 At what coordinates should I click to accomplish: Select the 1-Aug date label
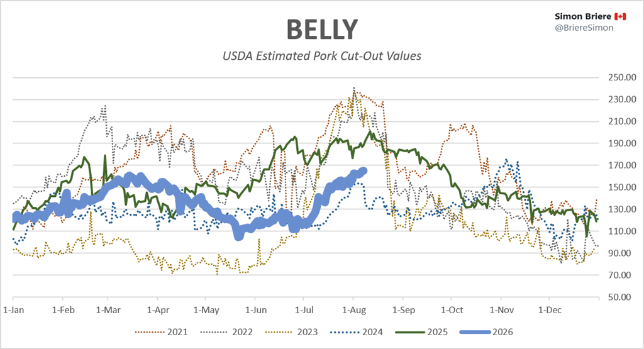click(x=353, y=310)
